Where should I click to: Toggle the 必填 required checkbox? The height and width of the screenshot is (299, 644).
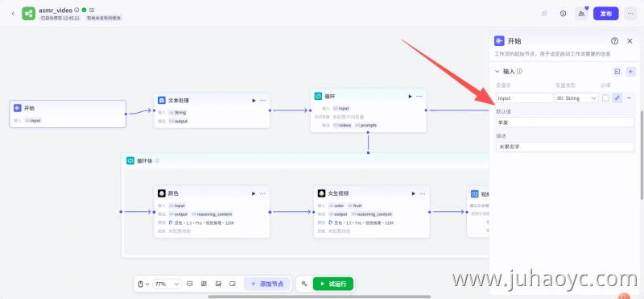click(606, 98)
